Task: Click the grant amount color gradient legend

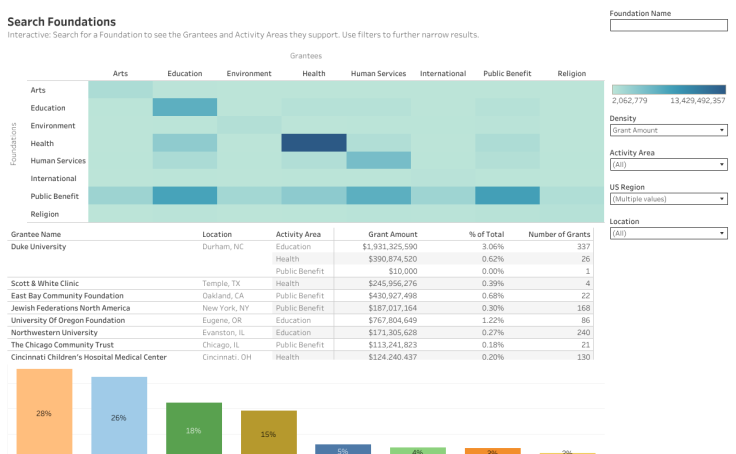Action: (668, 89)
